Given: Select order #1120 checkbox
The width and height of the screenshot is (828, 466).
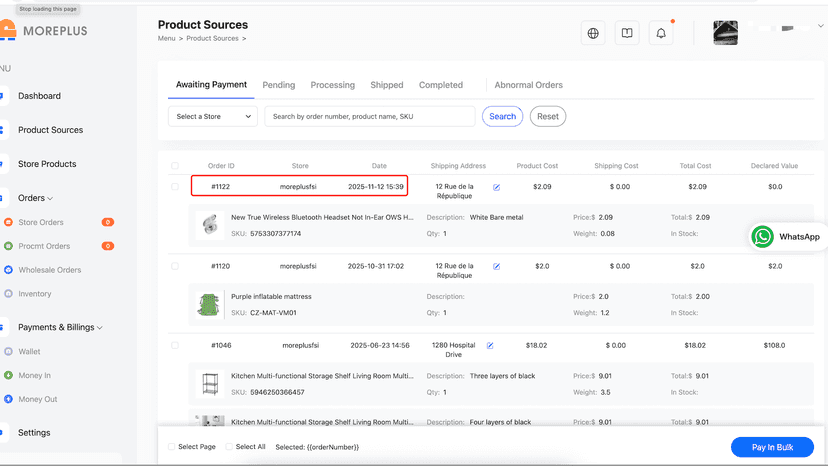Looking at the screenshot, I should (x=175, y=266).
